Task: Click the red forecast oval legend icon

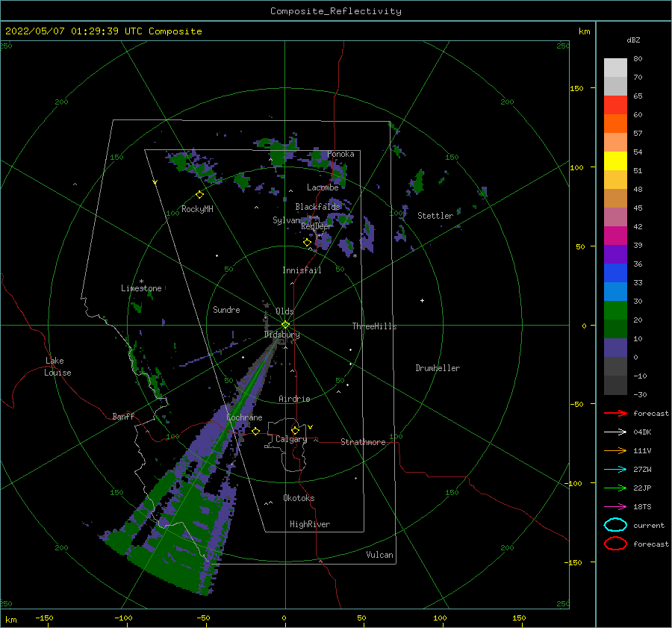Action: [x=615, y=544]
